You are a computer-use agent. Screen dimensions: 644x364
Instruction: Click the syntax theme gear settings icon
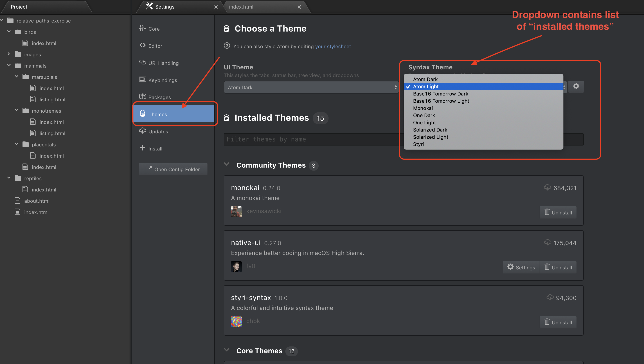(576, 86)
